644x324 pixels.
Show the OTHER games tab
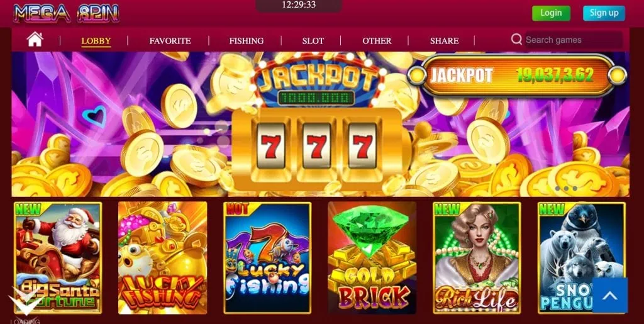click(x=377, y=41)
